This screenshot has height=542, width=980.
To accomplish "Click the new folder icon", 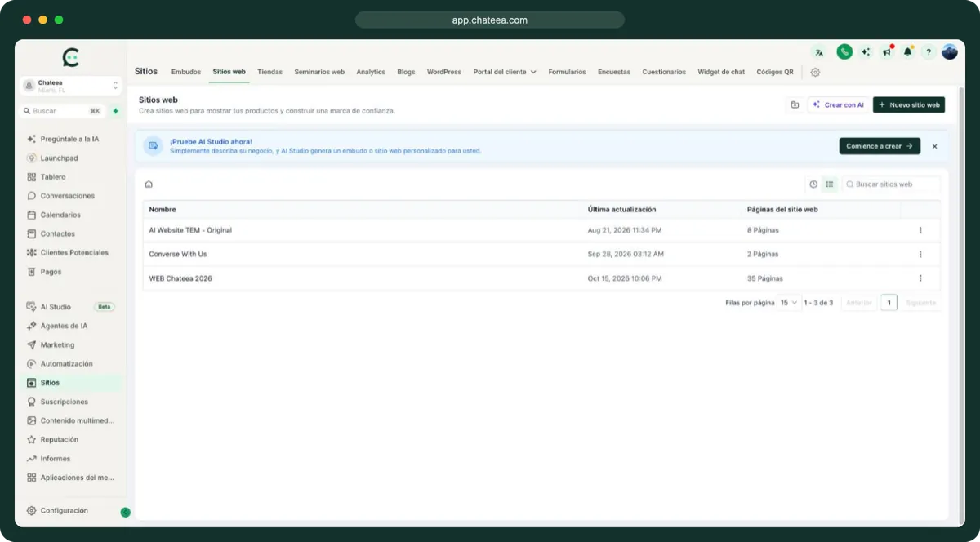I will tap(795, 104).
